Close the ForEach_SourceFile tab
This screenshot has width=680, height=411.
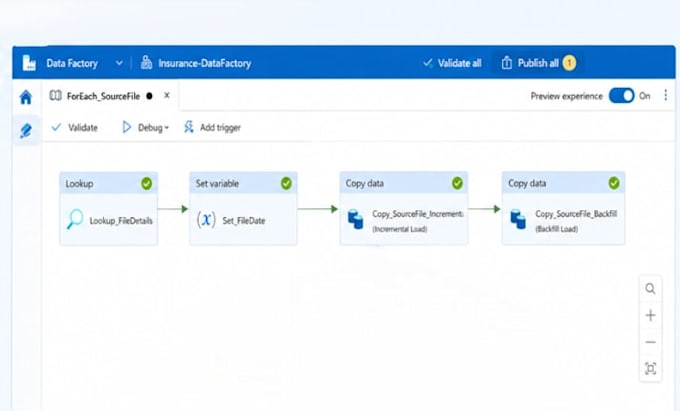pos(167,95)
